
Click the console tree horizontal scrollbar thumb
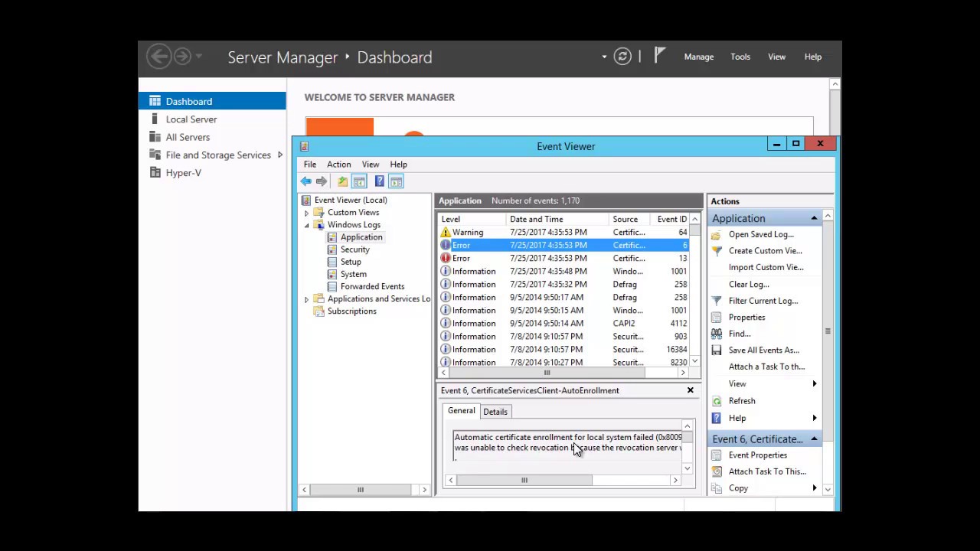360,490
